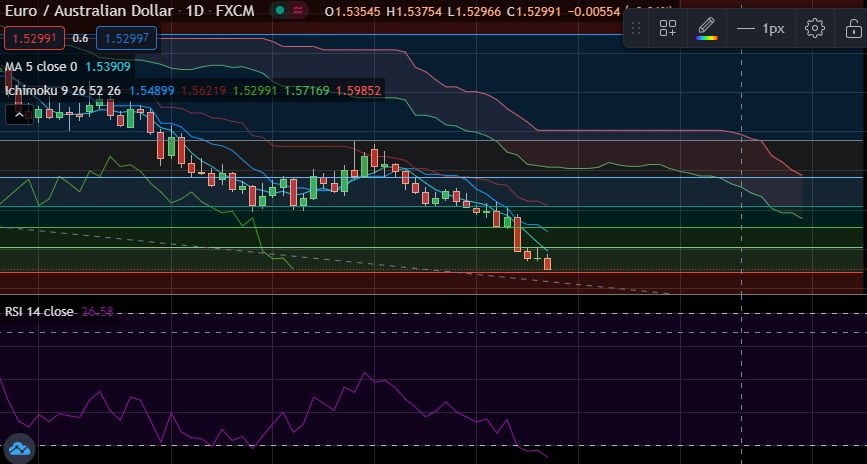Open drawing settings gear icon
The height and width of the screenshot is (464, 867).
pos(815,29)
